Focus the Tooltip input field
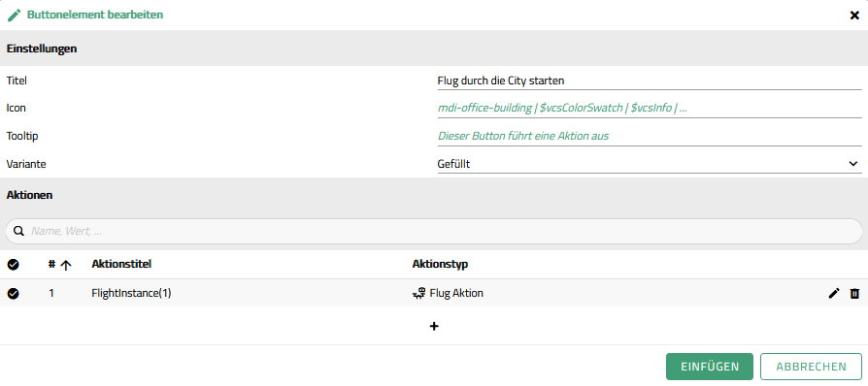868x386 pixels. 650,136
